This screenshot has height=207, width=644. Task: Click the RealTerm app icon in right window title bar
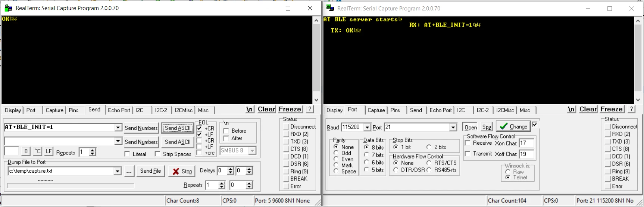[330, 8]
